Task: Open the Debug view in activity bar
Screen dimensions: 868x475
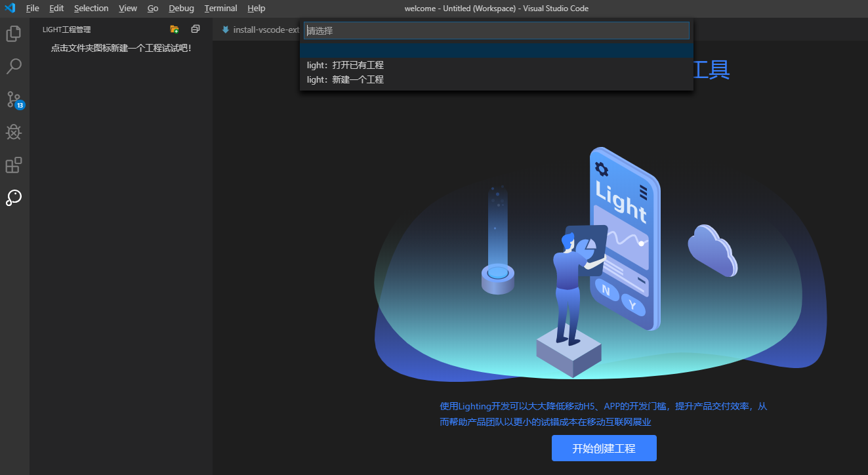Action: click(14, 132)
